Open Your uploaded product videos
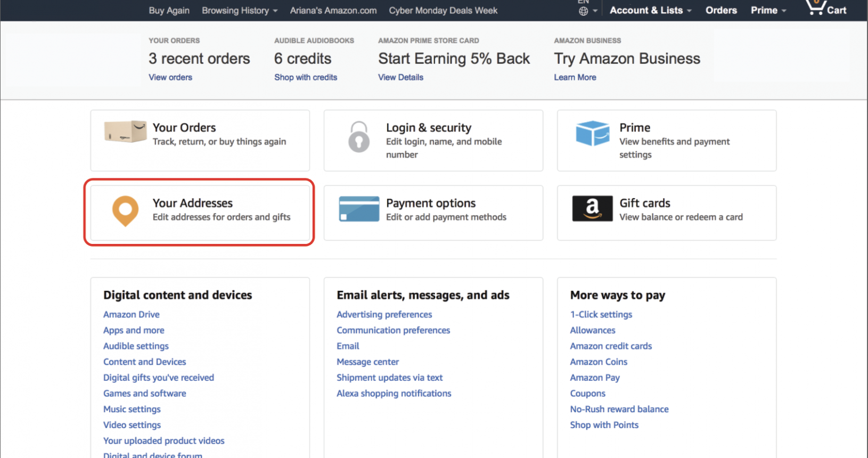868x458 pixels. click(164, 441)
